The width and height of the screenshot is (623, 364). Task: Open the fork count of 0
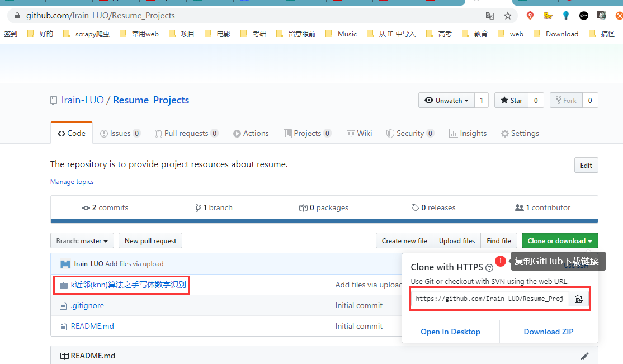coord(590,101)
